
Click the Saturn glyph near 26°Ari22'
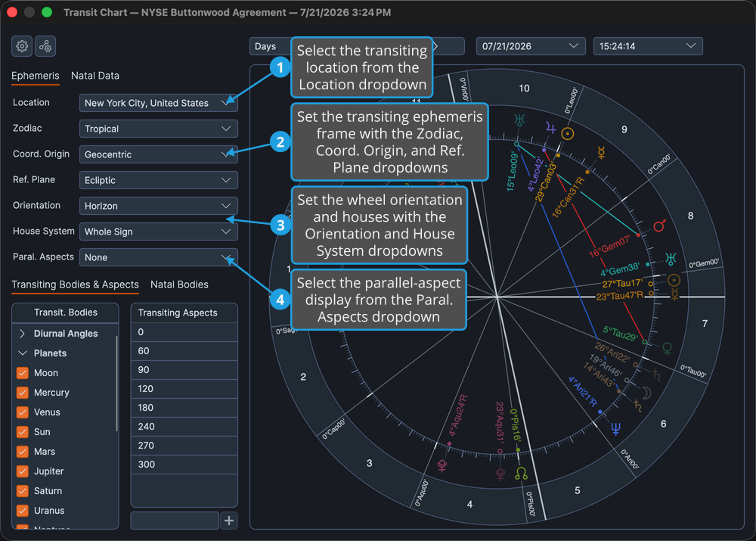[657, 375]
